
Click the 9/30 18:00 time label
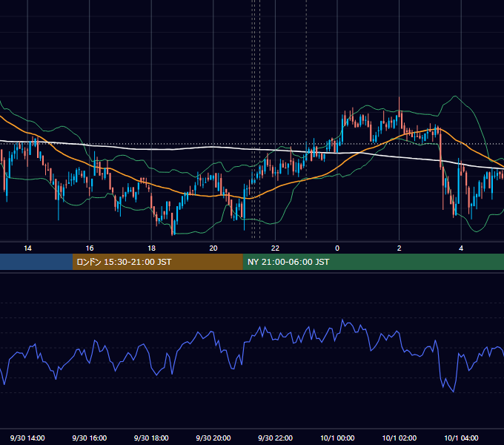(x=151, y=438)
